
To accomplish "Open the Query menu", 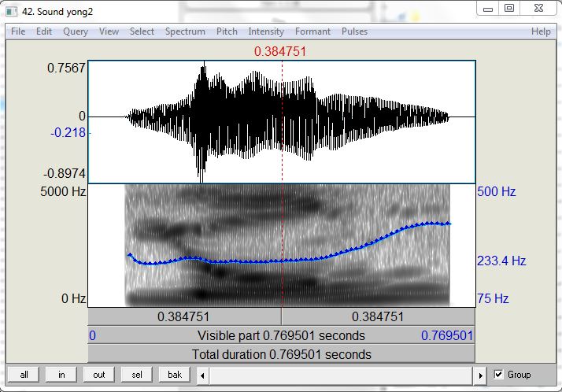I will pos(76,31).
